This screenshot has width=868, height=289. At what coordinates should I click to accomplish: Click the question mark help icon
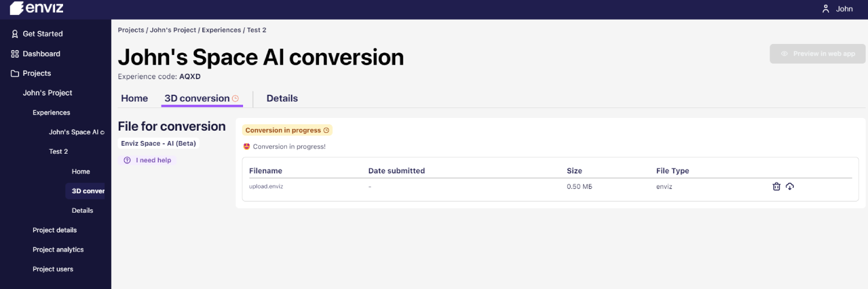pyautogui.click(x=127, y=160)
